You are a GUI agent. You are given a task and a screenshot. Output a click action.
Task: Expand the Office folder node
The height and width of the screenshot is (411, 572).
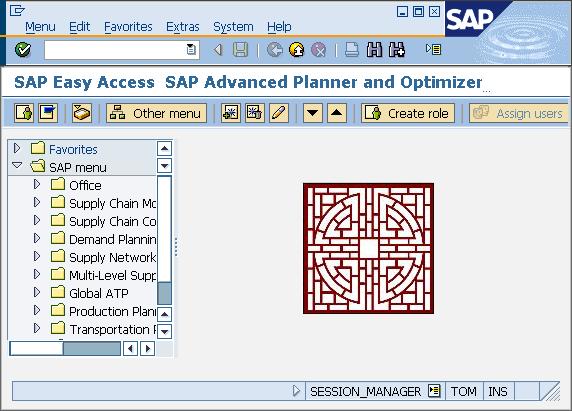(x=37, y=184)
